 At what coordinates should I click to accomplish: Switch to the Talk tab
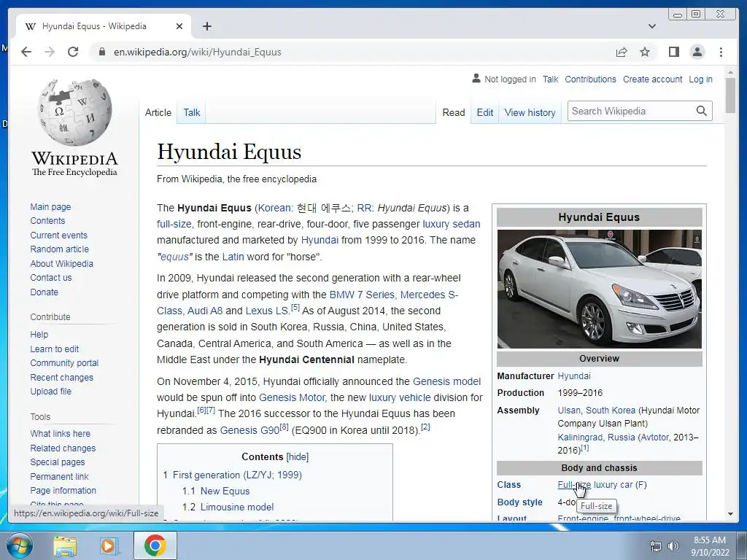192,112
